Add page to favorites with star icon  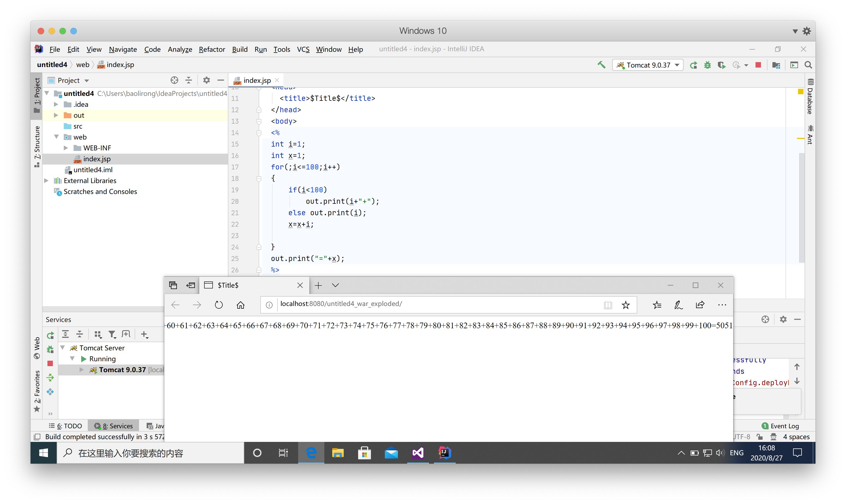pos(626,305)
